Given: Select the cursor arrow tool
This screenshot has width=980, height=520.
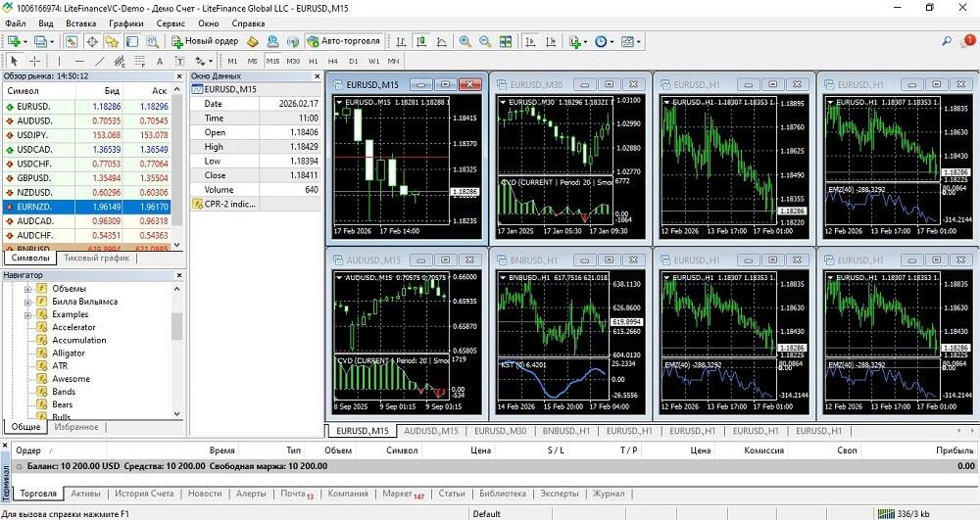Looking at the screenshot, I should click(x=15, y=61).
